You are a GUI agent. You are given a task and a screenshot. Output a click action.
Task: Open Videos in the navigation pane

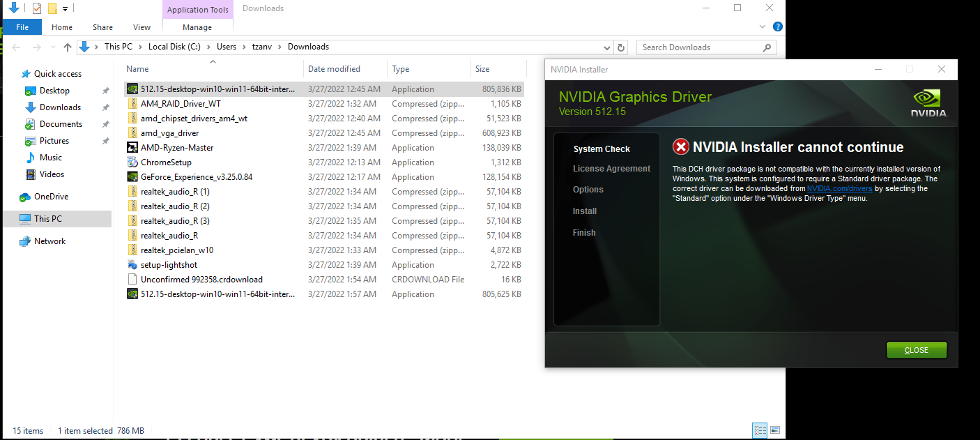click(x=52, y=174)
